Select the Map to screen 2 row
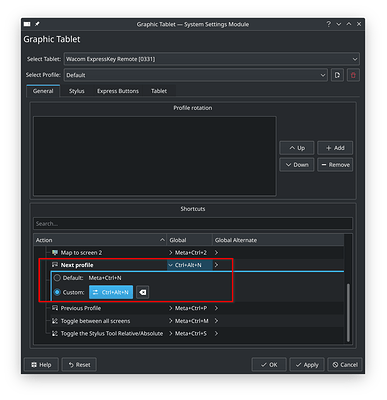 [189, 253]
